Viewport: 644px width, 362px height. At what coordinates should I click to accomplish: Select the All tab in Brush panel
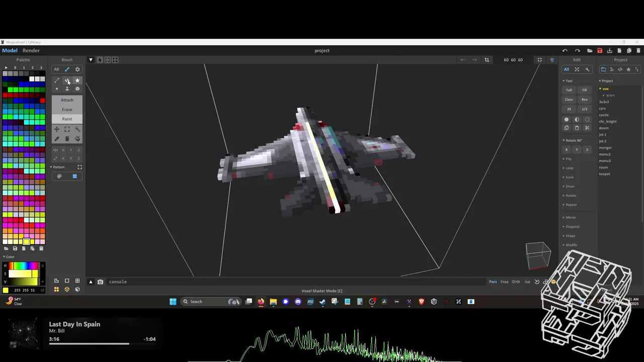coord(56,69)
